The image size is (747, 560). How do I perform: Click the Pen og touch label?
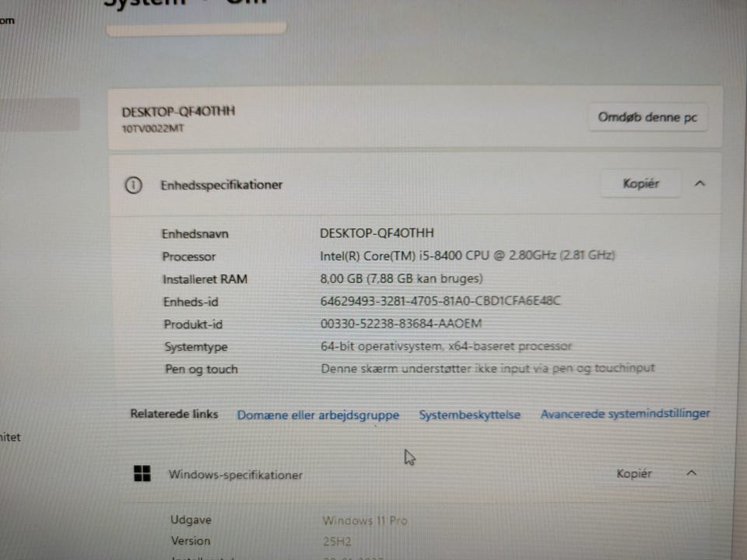201,369
